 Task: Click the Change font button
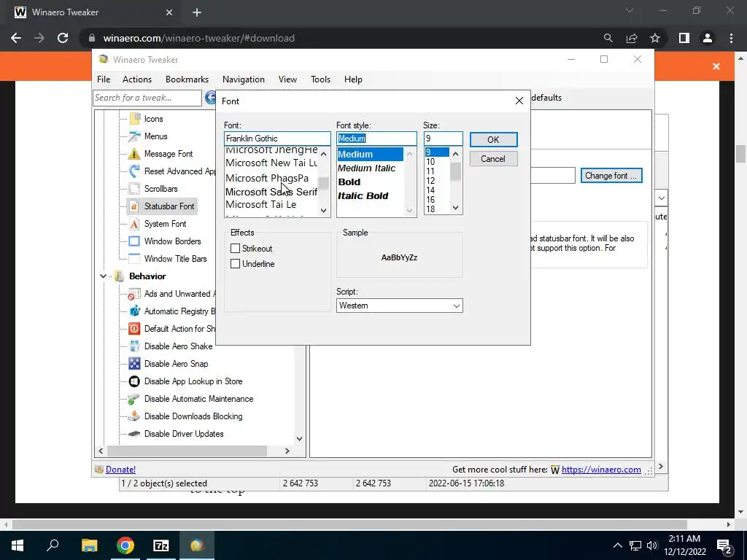pyautogui.click(x=611, y=176)
